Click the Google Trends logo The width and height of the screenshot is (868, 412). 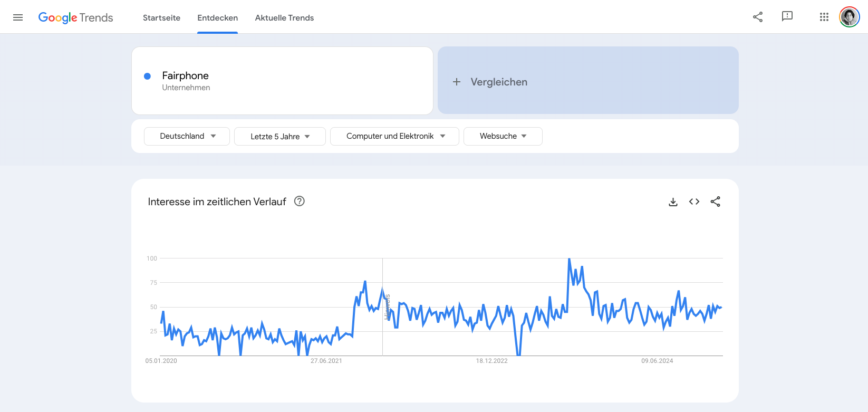click(75, 17)
